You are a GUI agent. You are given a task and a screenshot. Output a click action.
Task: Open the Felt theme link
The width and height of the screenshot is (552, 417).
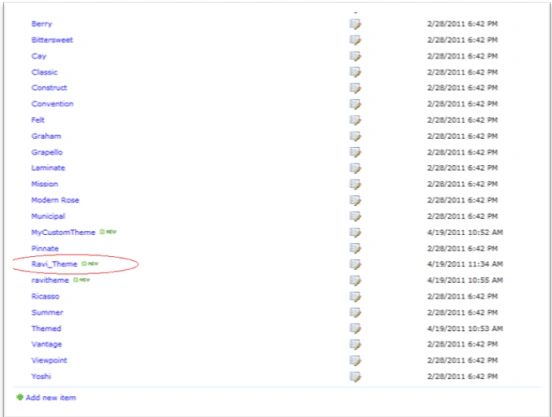pyautogui.click(x=38, y=120)
